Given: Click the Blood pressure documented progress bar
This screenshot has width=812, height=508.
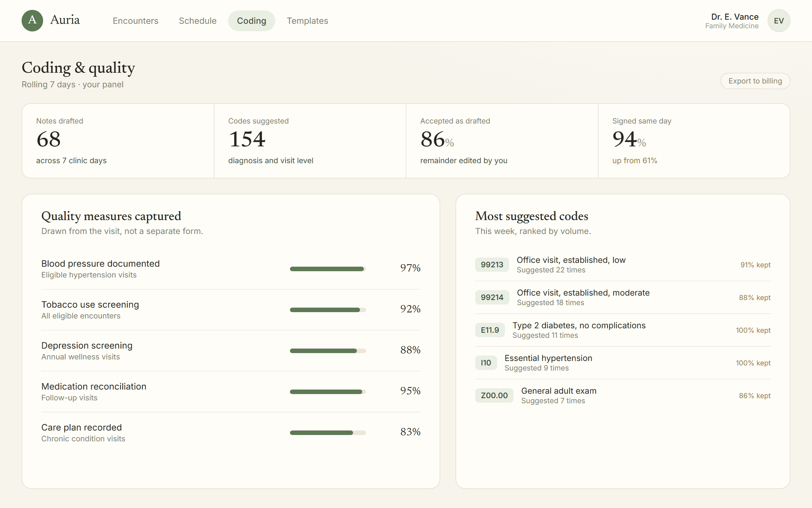Looking at the screenshot, I should tap(328, 269).
